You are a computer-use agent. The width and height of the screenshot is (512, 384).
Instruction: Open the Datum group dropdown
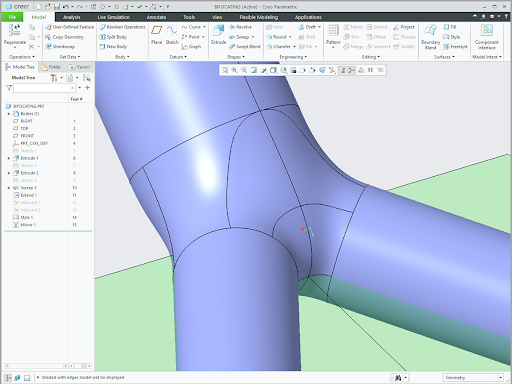click(178, 57)
